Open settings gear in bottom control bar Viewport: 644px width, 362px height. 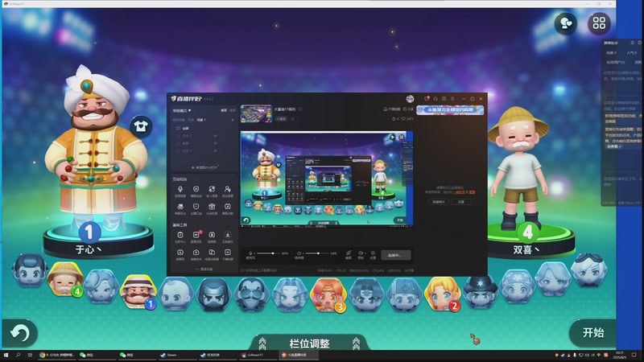coord(373,254)
